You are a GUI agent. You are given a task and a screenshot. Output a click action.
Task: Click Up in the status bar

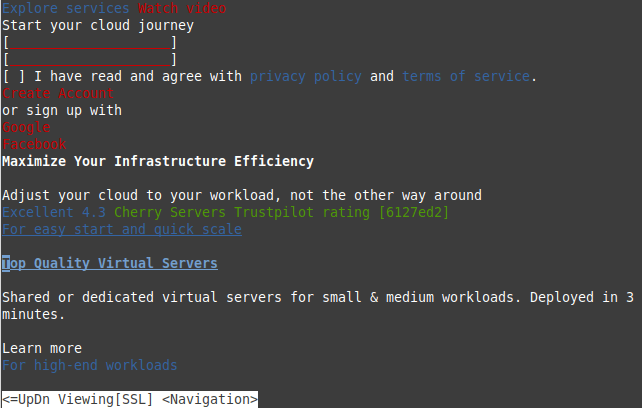click(x=27, y=399)
